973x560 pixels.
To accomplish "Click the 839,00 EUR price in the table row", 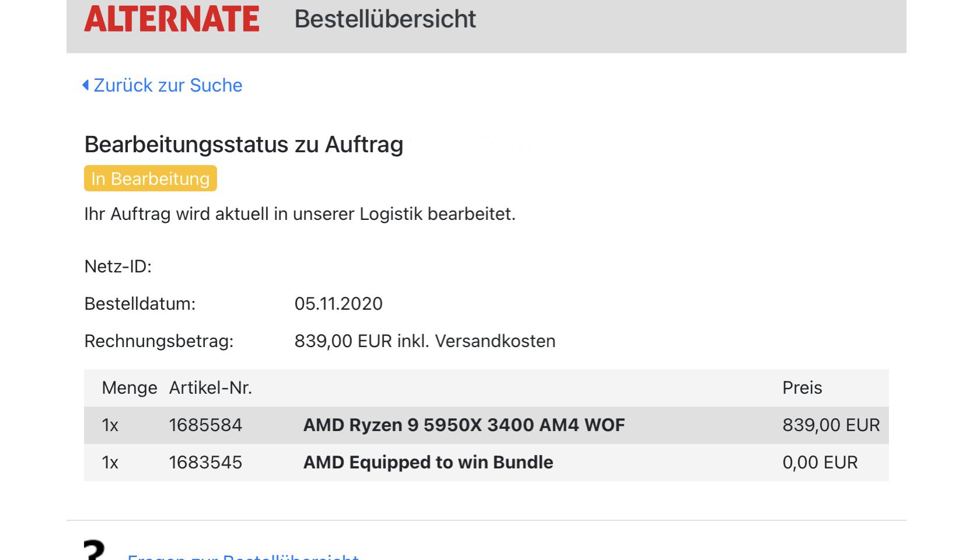I will tap(831, 425).
